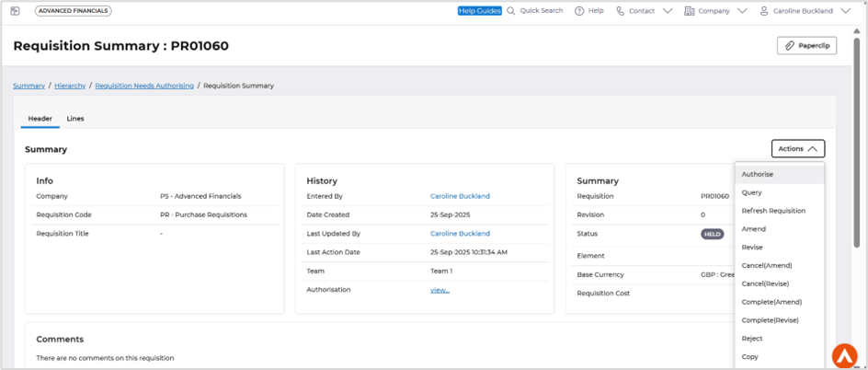Click the Authorisation View link
This screenshot has height=370, width=868.
[440, 290]
